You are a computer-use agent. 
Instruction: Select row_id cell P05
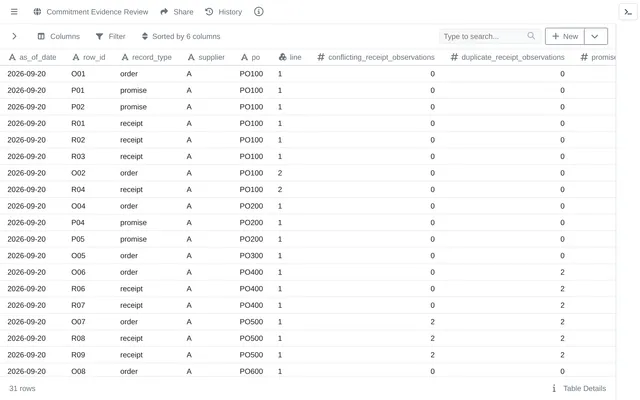pyautogui.click(x=78, y=239)
